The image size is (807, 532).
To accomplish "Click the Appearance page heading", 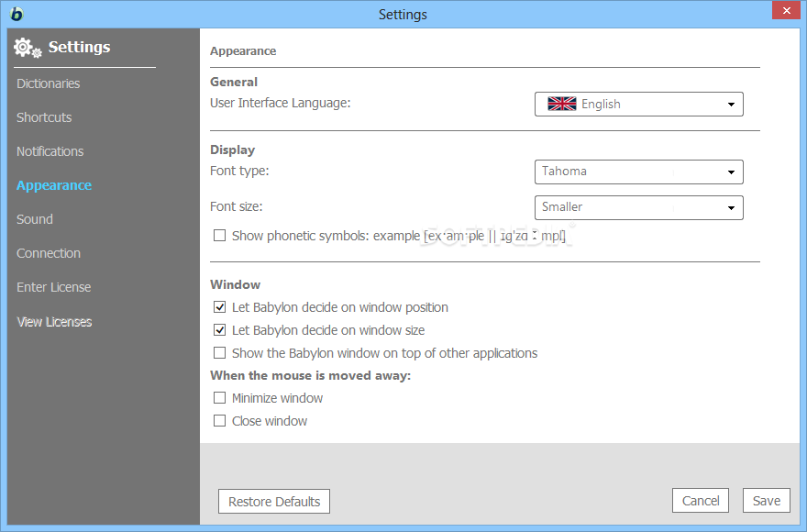I will tap(243, 51).
